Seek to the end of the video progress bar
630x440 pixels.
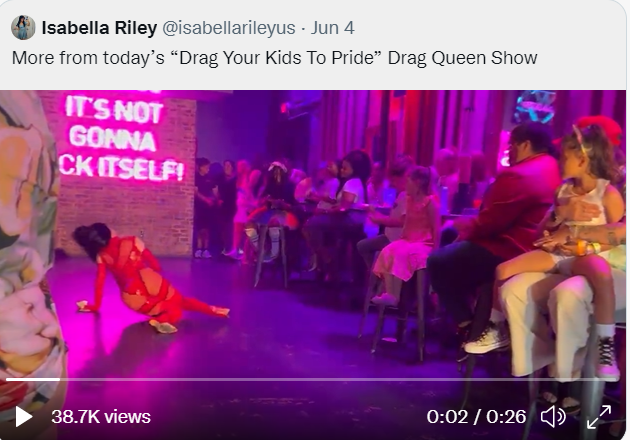(619, 379)
